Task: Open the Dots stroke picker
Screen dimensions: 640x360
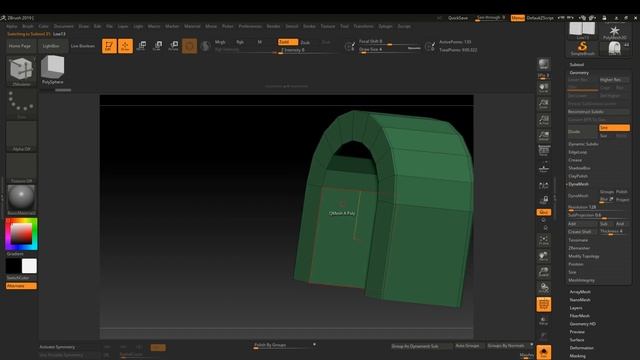Action: [21, 104]
